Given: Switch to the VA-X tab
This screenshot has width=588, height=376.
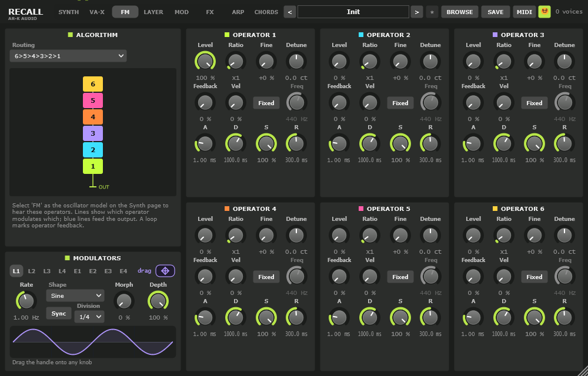Looking at the screenshot, I should point(97,12).
